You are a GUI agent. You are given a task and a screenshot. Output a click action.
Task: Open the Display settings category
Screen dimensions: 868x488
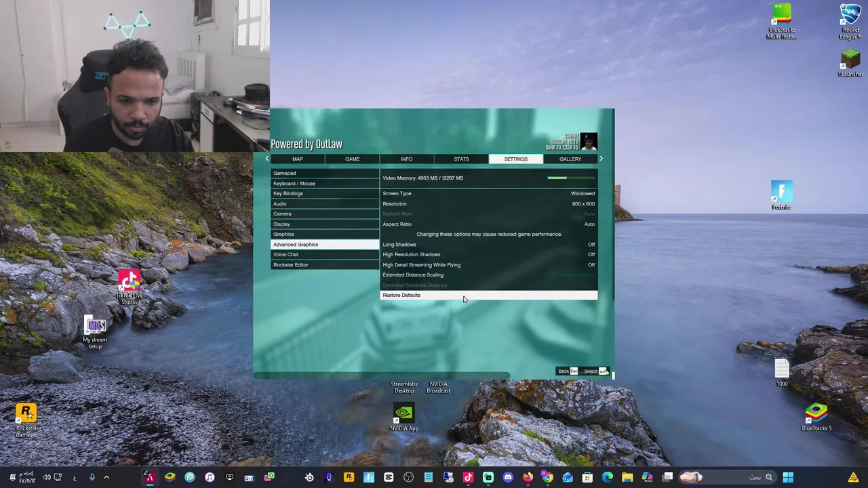tap(325, 224)
